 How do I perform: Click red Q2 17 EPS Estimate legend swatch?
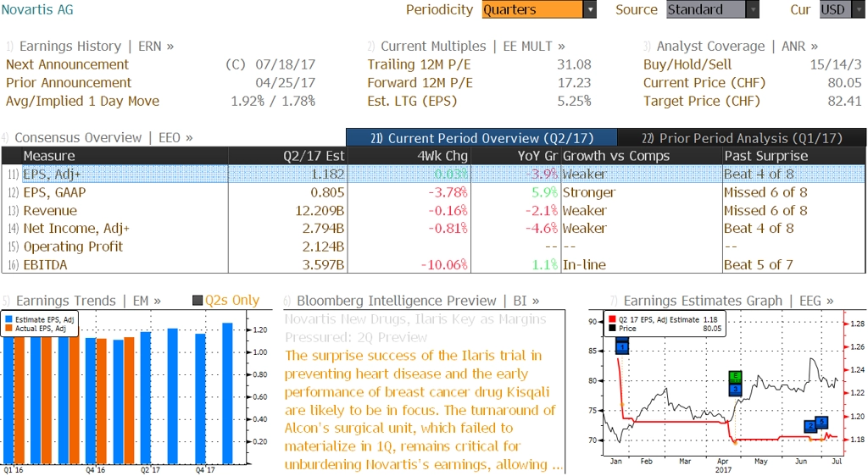click(x=612, y=319)
